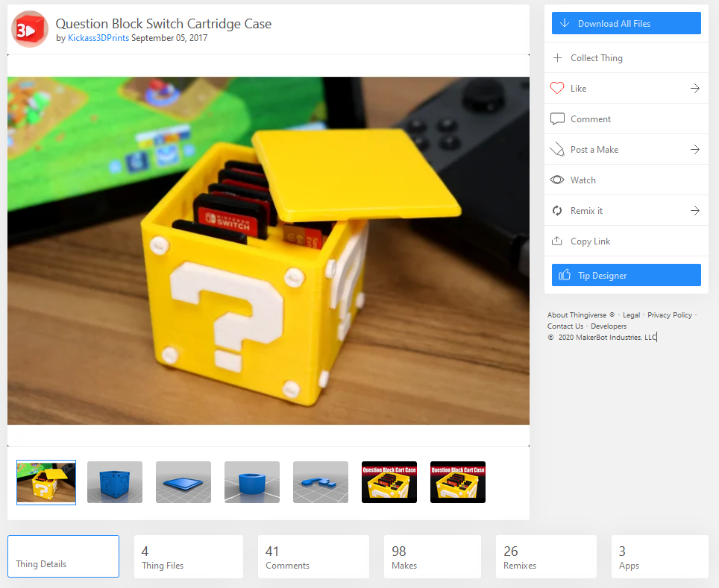Viewport: 719px width, 588px height.
Task: Click the Tip Designer button
Action: [626, 274]
